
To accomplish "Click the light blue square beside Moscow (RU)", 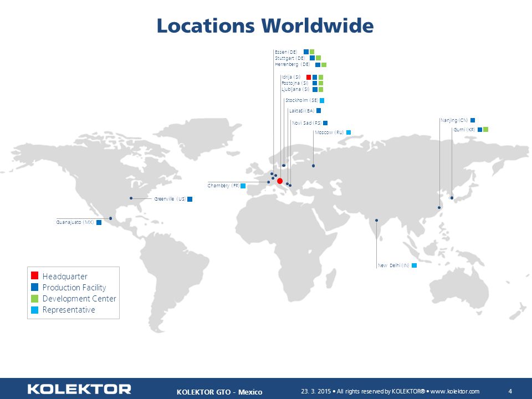I will (x=349, y=132).
